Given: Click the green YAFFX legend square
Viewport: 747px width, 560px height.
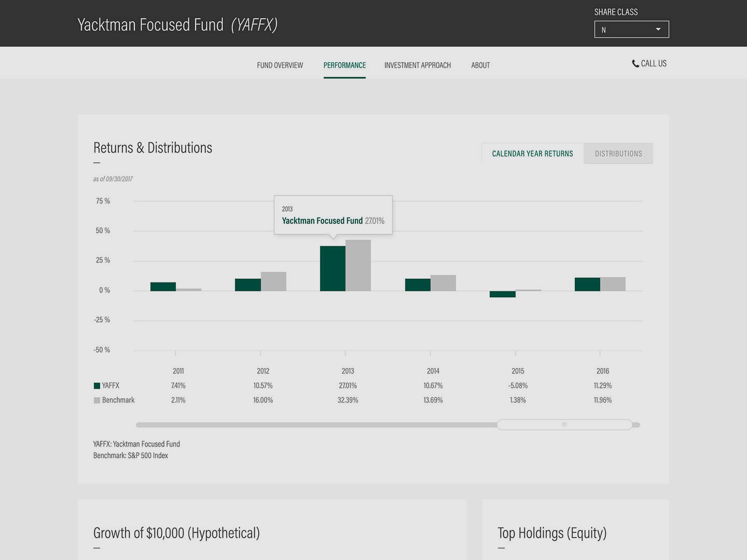Looking at the screenshot, I should 96,386.
